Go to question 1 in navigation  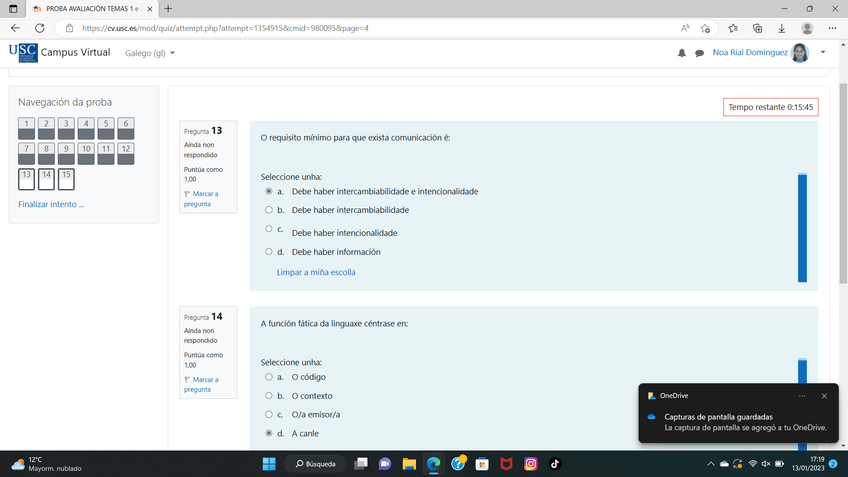point(26,129)
